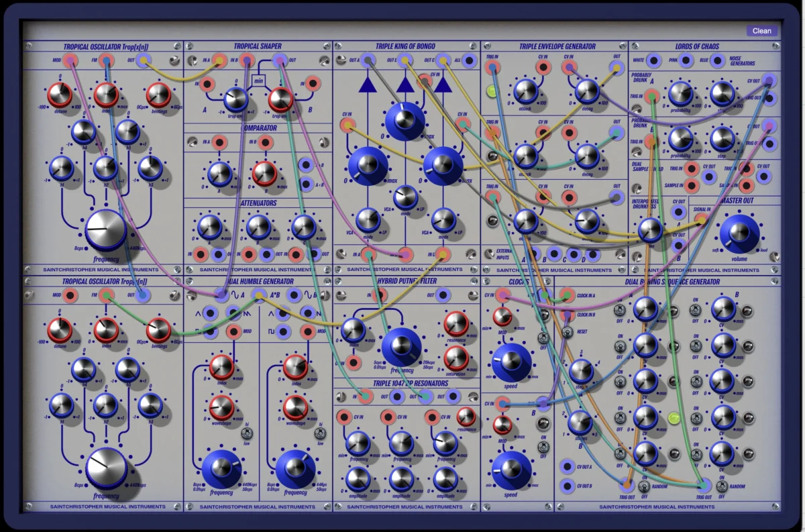Adjust sequence A stages knob
The width and height of the screenshot is (805, 532).
pyautogui.click(x=581, y=371)
